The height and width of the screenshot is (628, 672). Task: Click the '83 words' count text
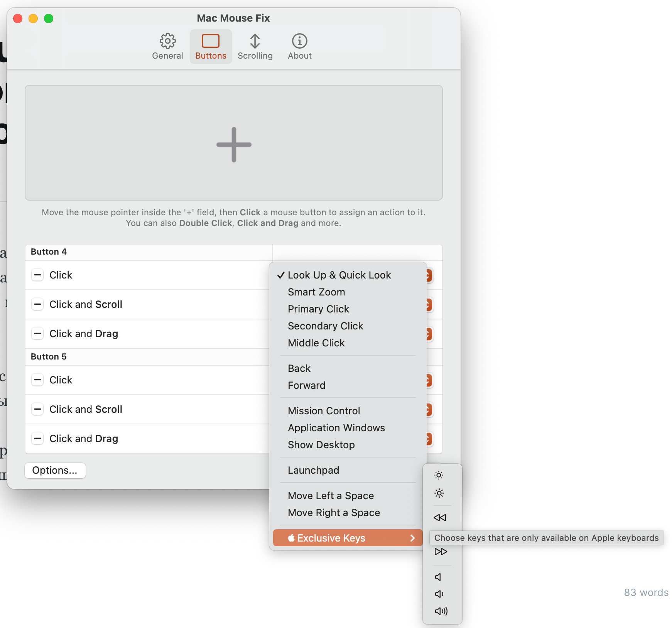point(646,593)
